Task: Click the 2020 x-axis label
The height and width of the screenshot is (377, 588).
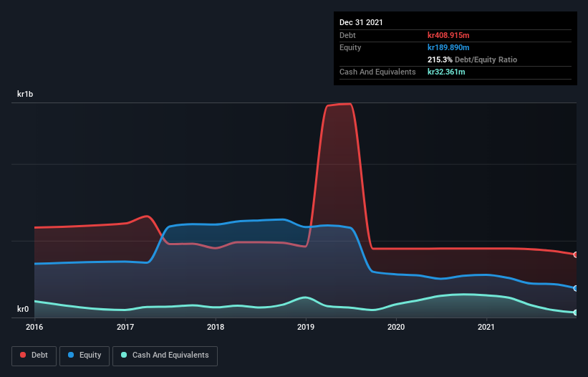Action: [396, 327]
